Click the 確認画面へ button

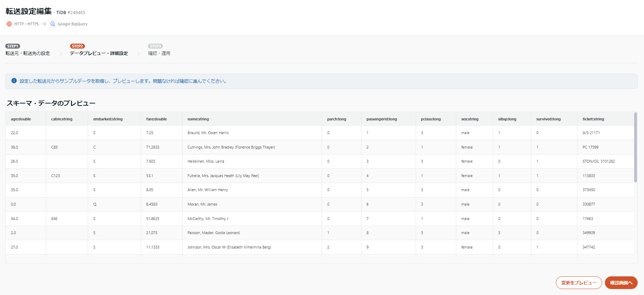621,283
